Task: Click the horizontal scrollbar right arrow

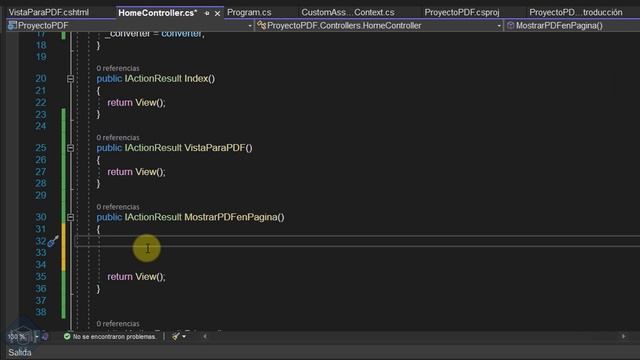Action: [x=623, y=336]
